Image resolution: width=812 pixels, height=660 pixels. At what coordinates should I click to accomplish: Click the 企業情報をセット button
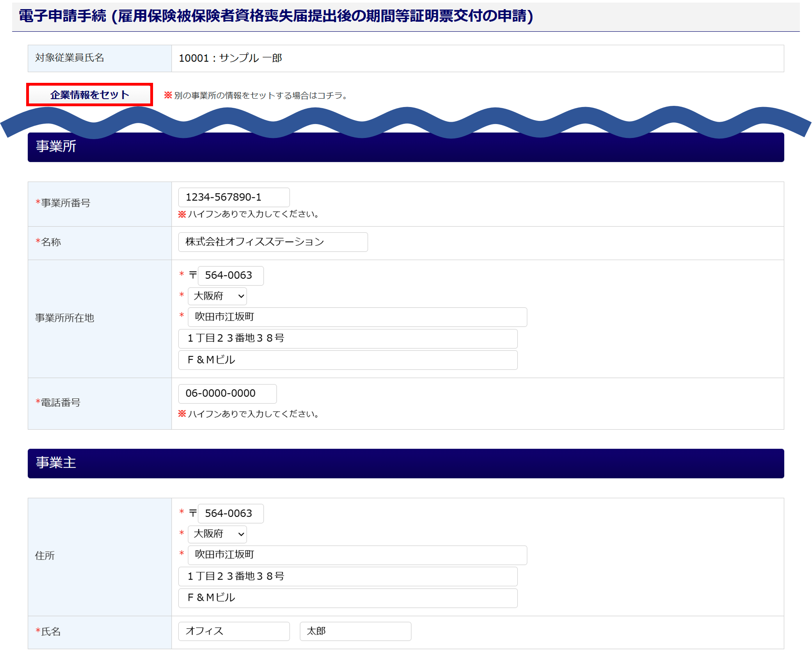[x=90, y=95]
